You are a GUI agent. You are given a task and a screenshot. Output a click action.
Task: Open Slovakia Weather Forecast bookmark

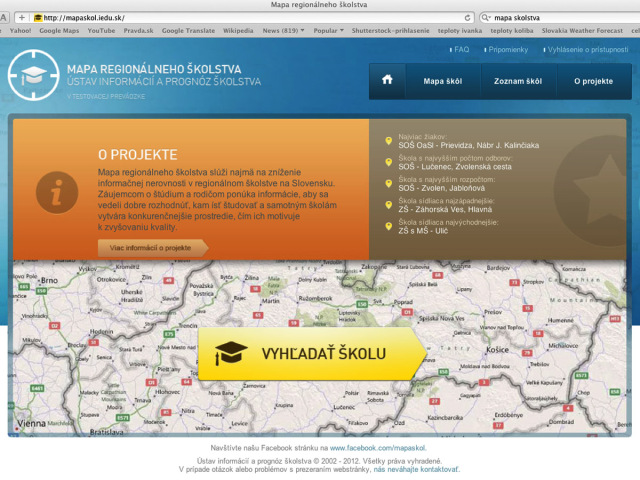coord(582,31)
